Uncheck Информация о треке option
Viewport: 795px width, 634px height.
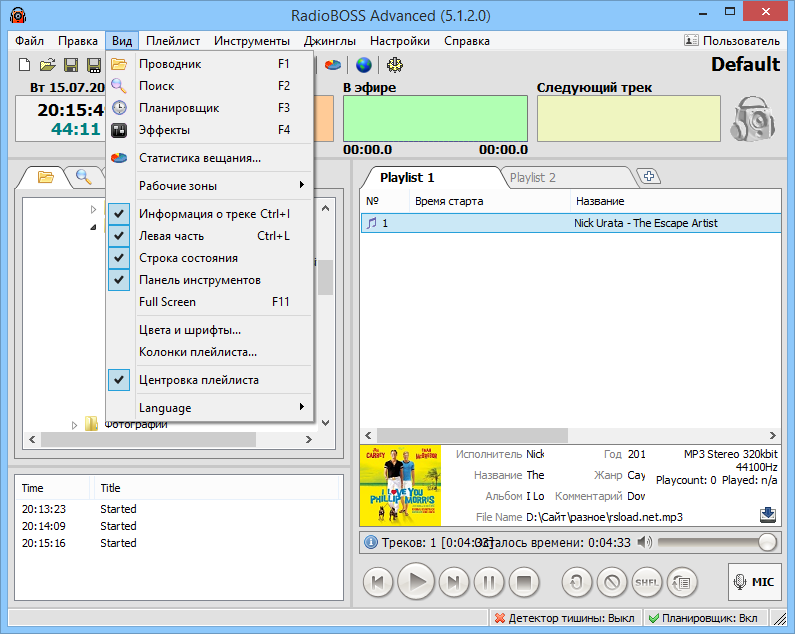(209, 214)
